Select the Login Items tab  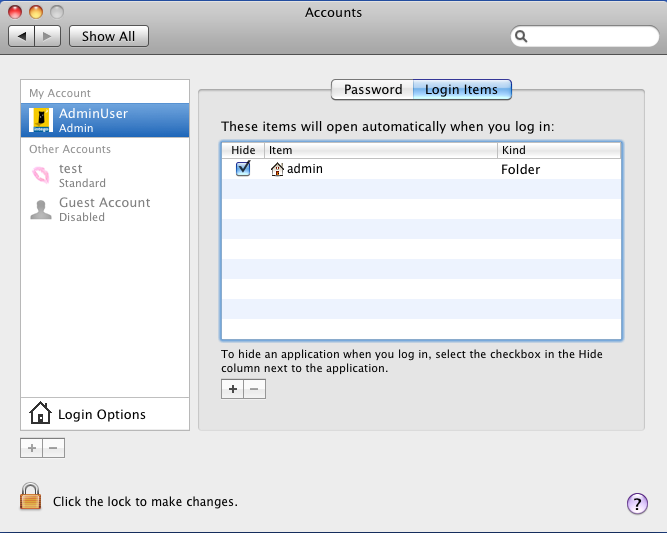point(461,90)
